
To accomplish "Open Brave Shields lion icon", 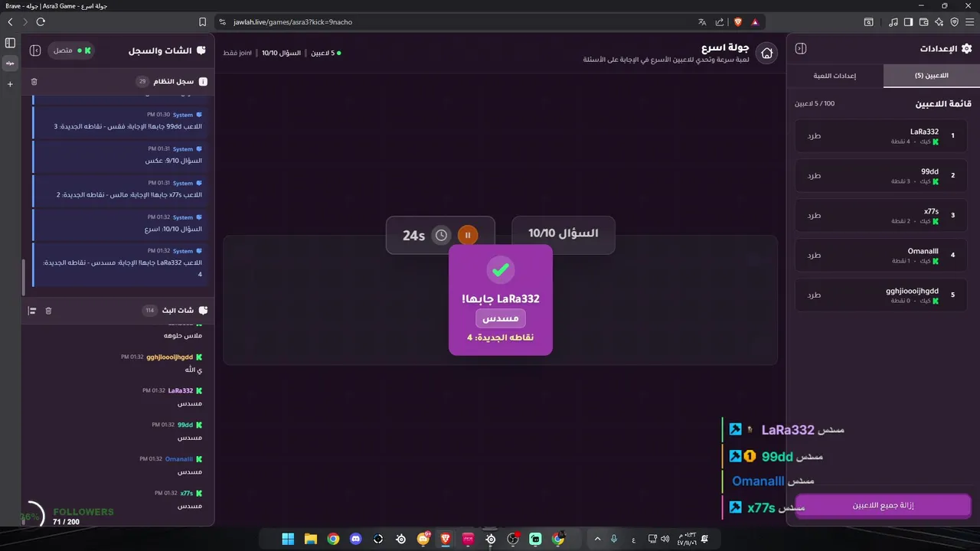I will point(738,22).
